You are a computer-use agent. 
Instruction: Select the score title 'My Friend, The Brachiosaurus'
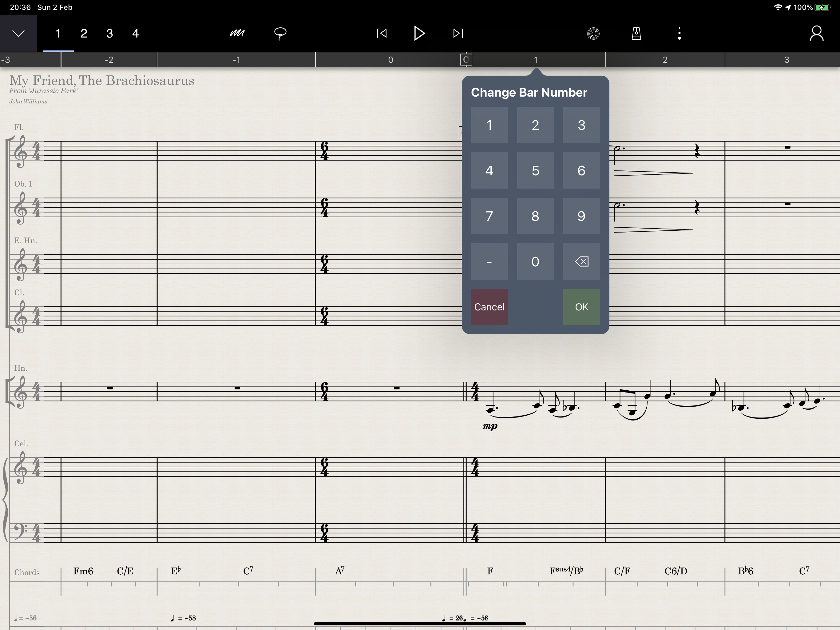click(x=102, y=81)
